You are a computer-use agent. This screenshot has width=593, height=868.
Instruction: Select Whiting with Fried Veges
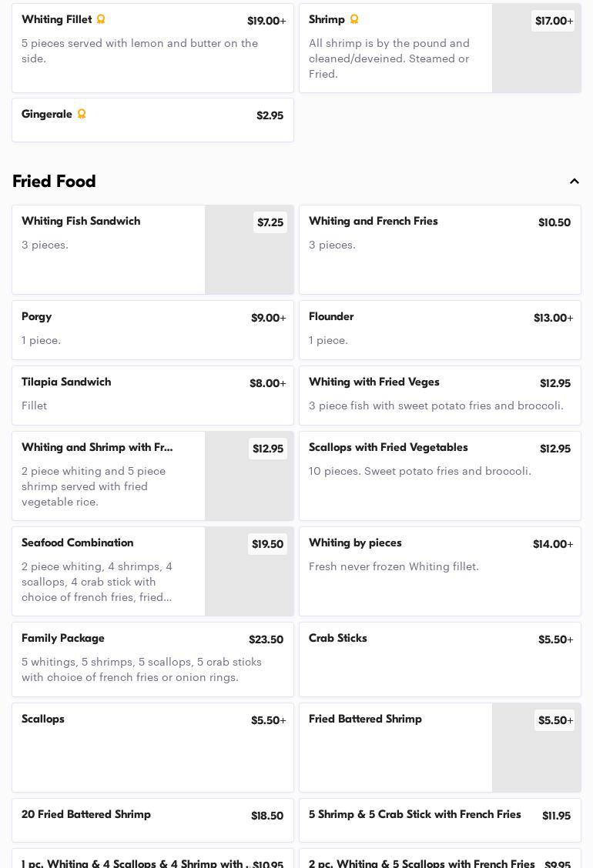tap(440, 395)
